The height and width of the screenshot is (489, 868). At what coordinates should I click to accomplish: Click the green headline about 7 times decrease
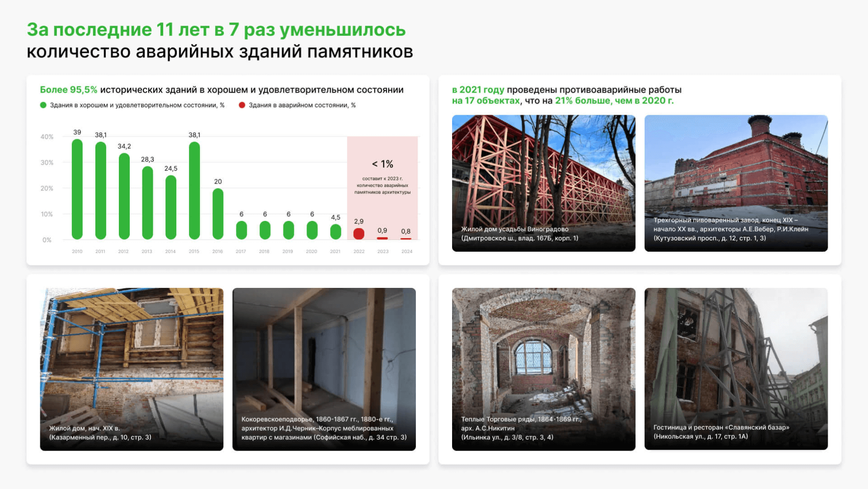click(x=216, y=30)
